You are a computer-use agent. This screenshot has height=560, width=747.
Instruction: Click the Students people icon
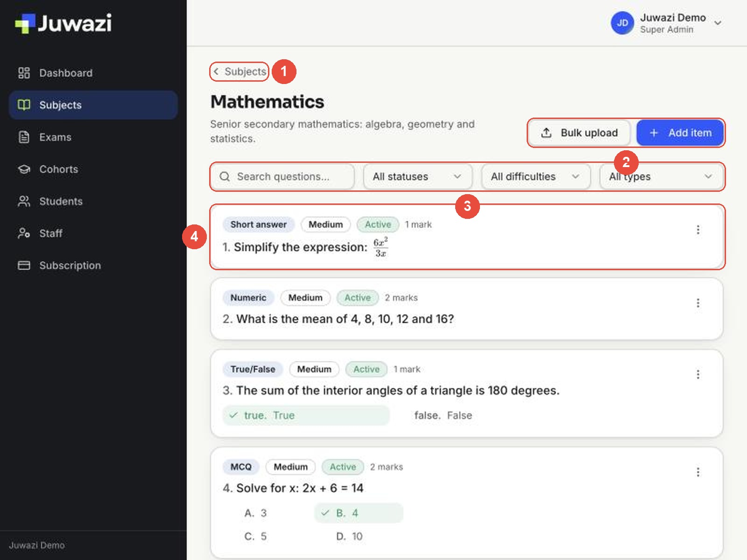pos(24,201)
